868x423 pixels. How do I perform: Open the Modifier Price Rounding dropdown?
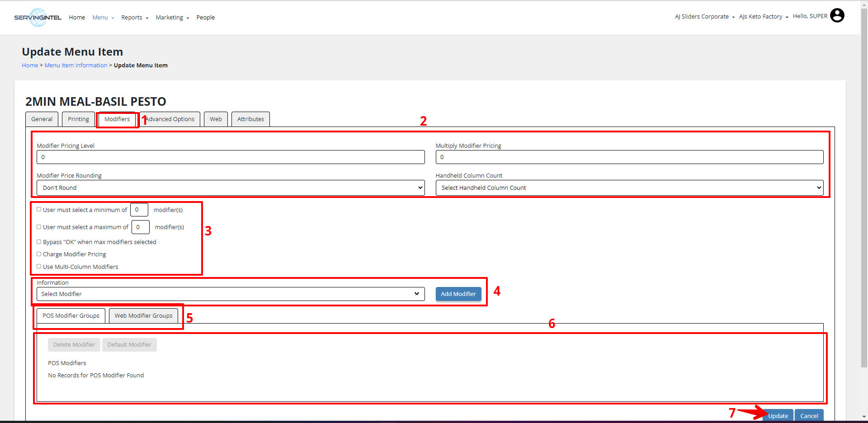[x=231, y=188]
